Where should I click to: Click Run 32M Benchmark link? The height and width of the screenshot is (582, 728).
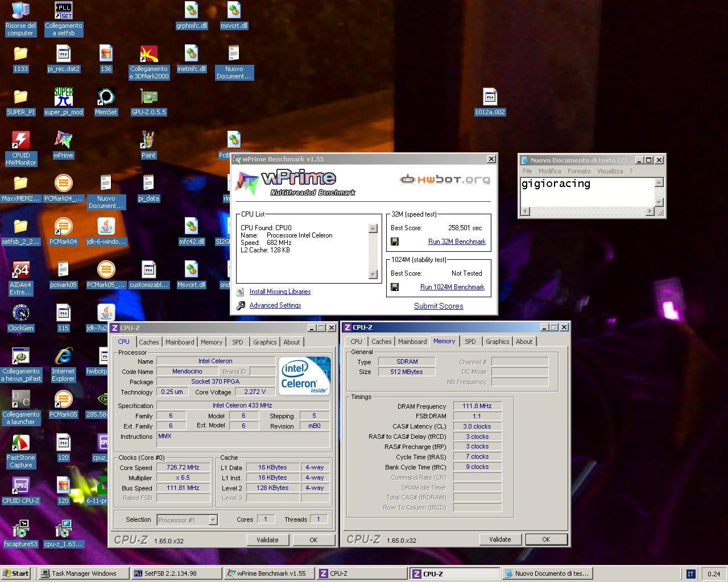coord(457,242)
